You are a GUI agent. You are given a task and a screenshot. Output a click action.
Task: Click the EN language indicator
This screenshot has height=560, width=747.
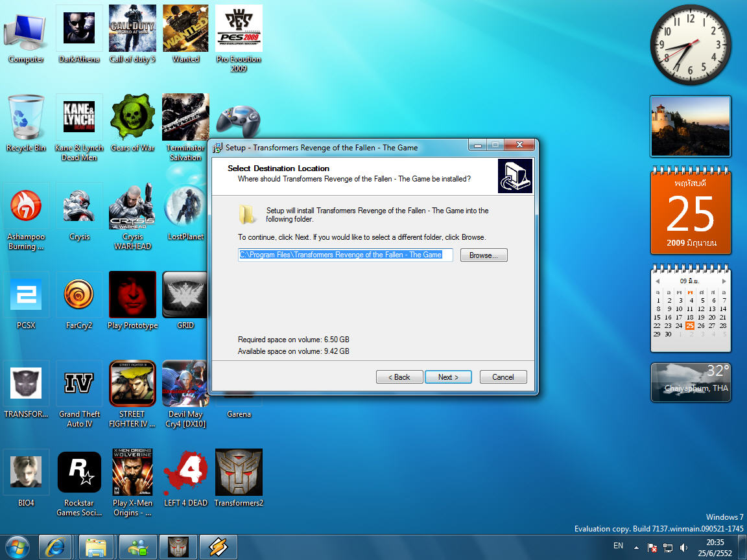618,546
